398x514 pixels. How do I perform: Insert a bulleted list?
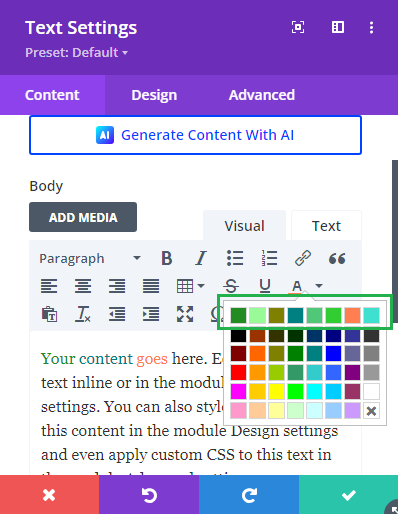(x=235, y=258)
